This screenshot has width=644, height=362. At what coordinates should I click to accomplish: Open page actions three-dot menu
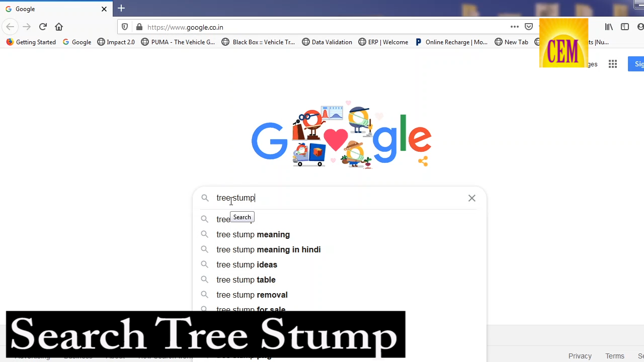tap(514, 27)
